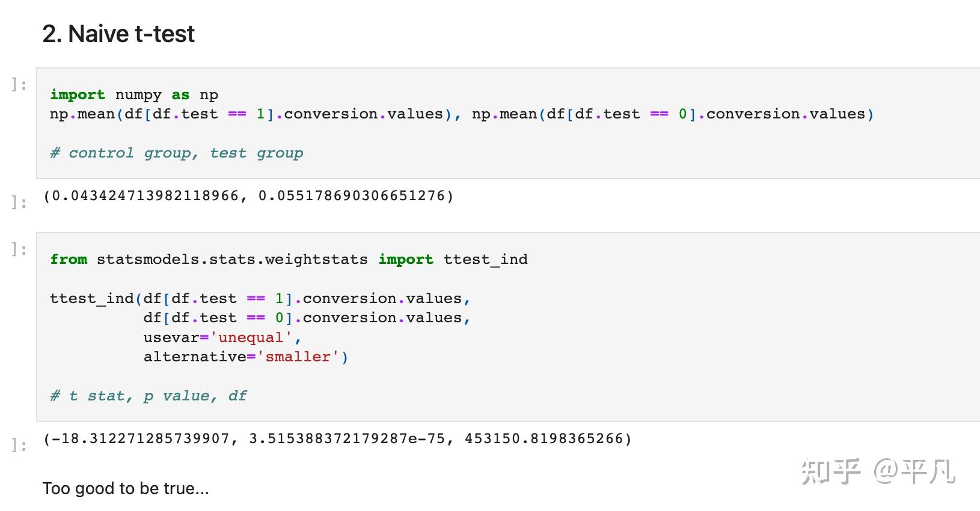Screen dimensions: 980x511
Task: Click the "2. Naive t-test" heading
Action: click(118, 34)
